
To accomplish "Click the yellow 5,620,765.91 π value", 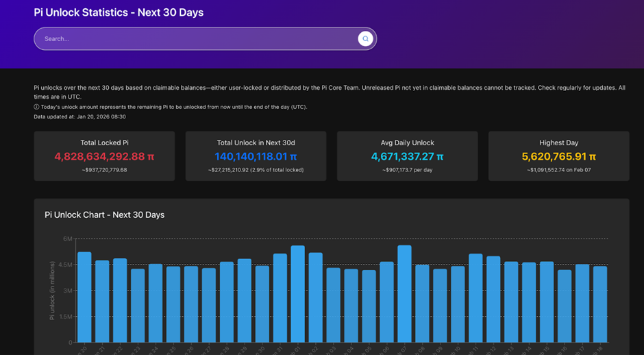I will click(x=558, y=156).
